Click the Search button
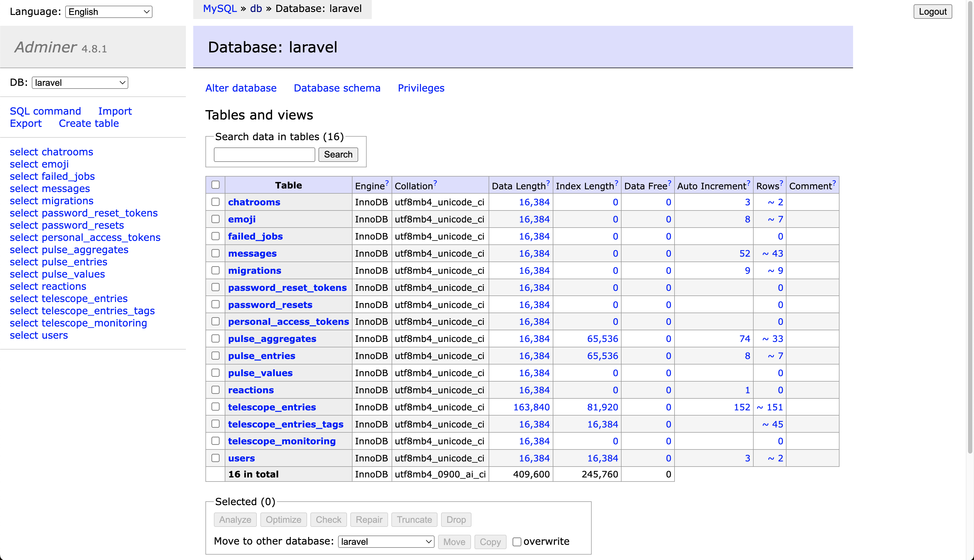The width and height of the screenshot is (974, 560). [338, 155]
